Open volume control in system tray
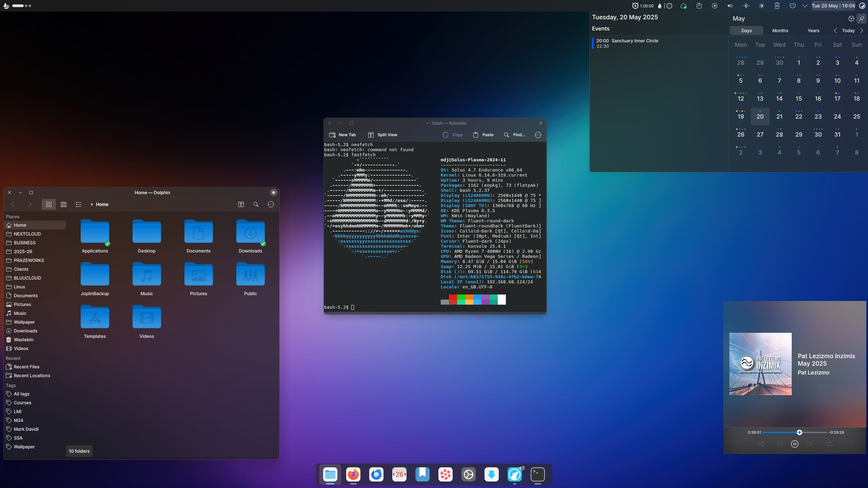The image size is (868, 488). 730,6
